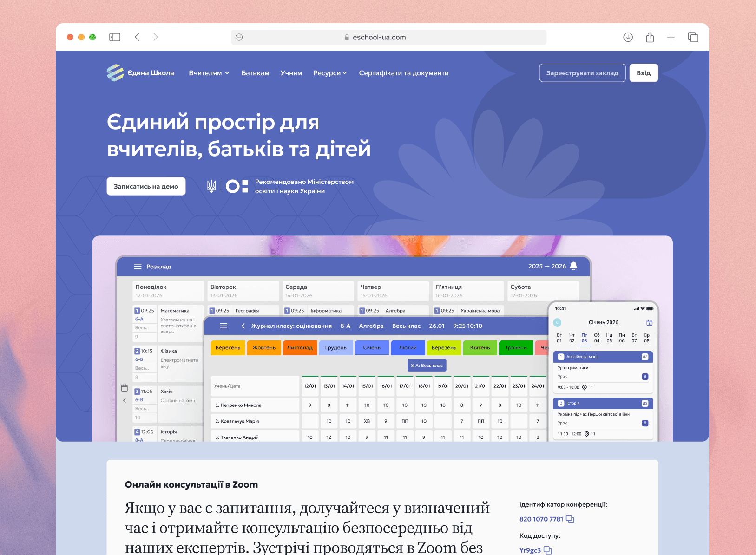Click the Записатись на демо button
The image size is (756, 555).
point(146,186)
